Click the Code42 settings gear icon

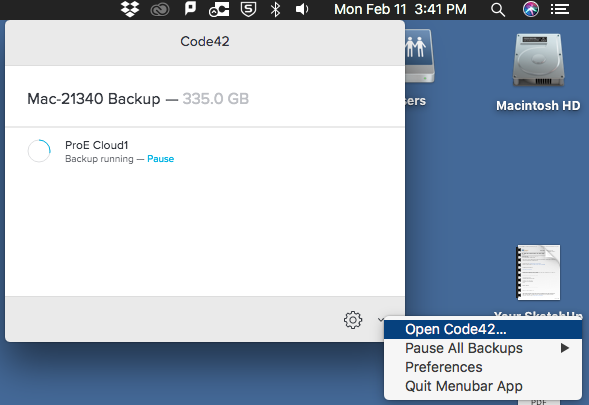click(x=353, y=320)
